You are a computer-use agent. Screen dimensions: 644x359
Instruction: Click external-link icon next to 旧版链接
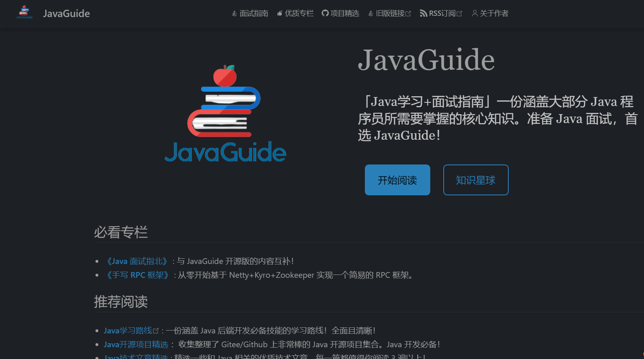pyautogui.click(x=408, y=14)
